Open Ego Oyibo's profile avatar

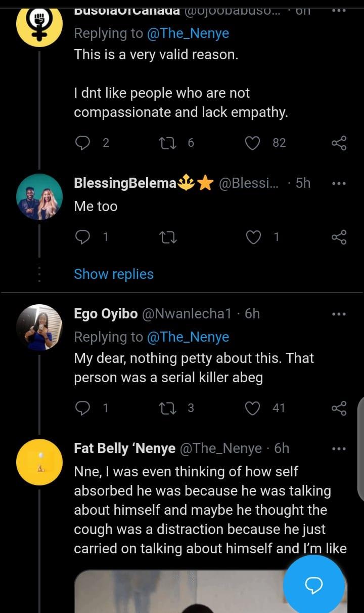39,328
